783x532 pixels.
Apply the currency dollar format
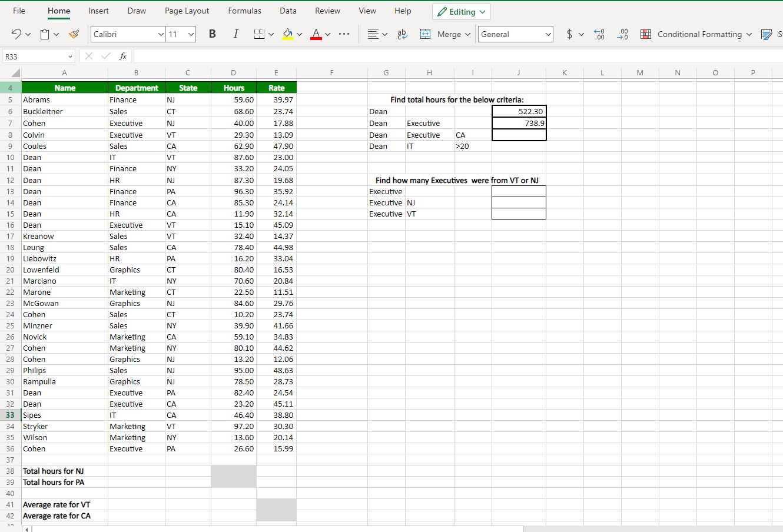[x=569, y=34]
